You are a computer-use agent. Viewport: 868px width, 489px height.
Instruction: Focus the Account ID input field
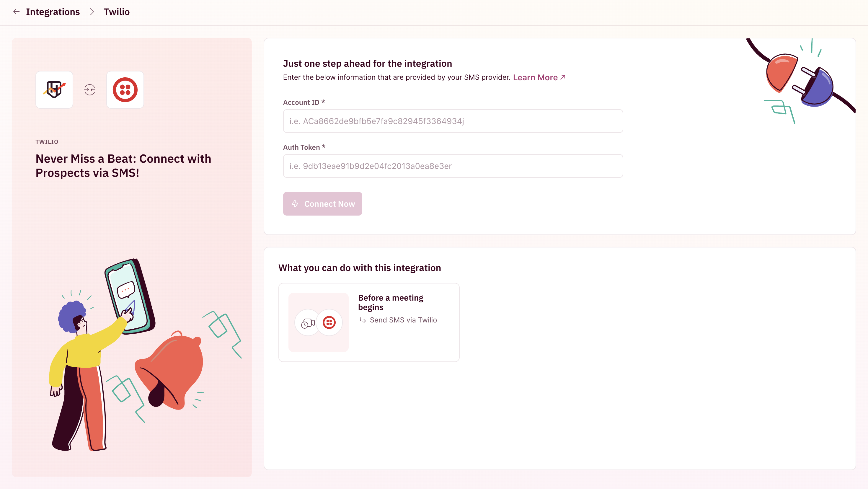(453, 121)
